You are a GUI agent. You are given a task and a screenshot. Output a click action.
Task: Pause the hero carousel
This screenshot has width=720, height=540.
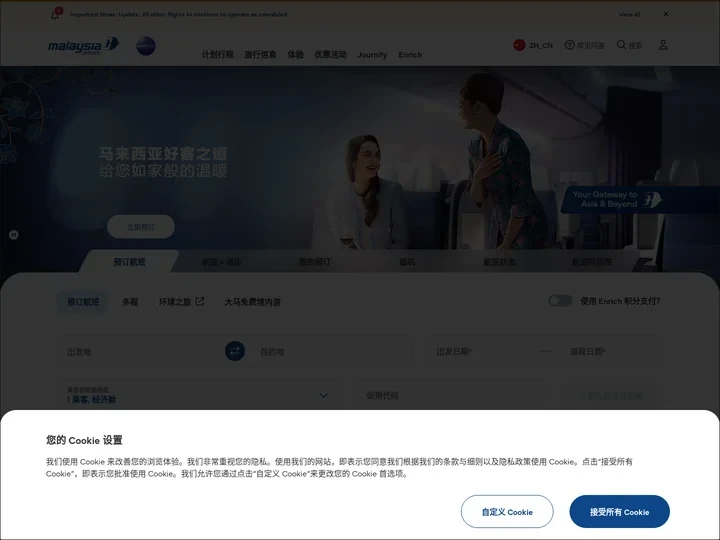[x=14, y=235]
